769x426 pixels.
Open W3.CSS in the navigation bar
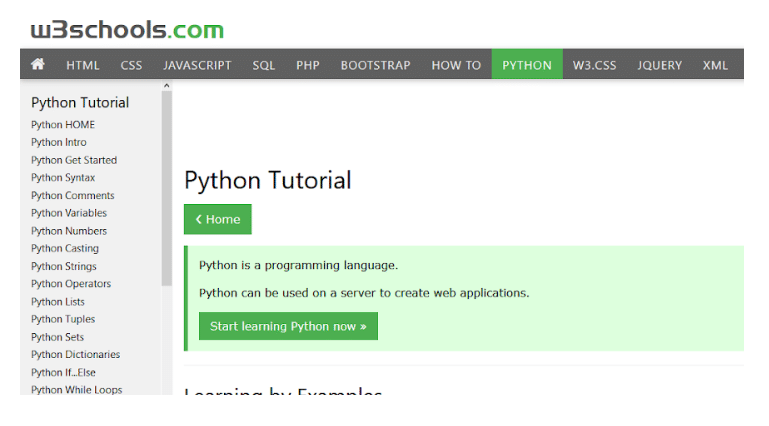(x=594, y=65)
